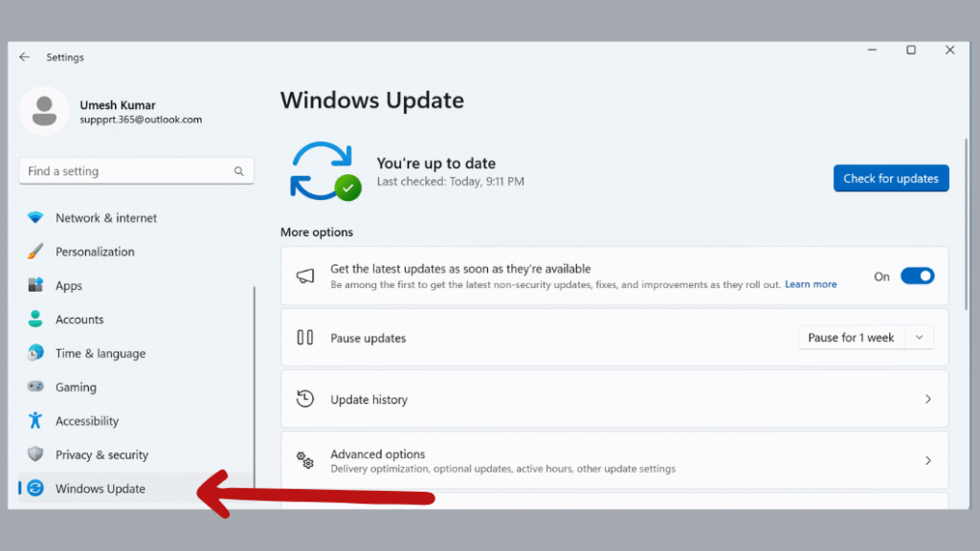980x551 pixels.
Task: Click Pause for 1 week button
Action: pyautogui.click(x=851, y=338)
